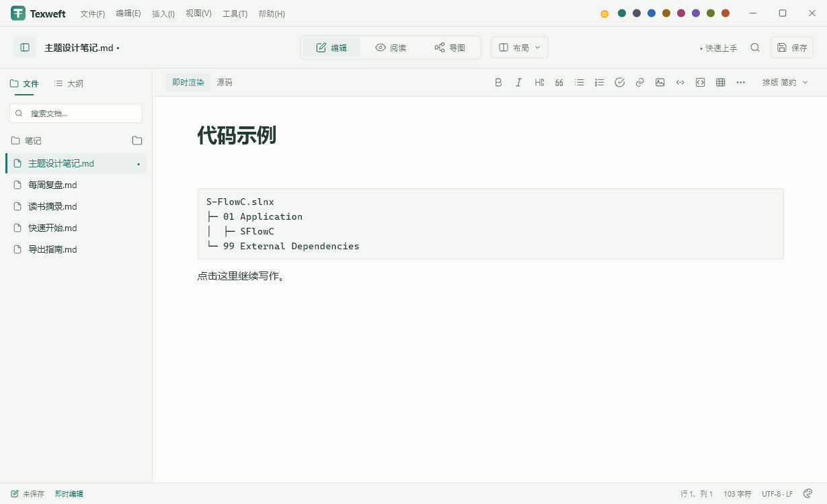Screen dimensions: 827x504
Task: Switch to the 阅读 view tab
Action: [391, 48]
